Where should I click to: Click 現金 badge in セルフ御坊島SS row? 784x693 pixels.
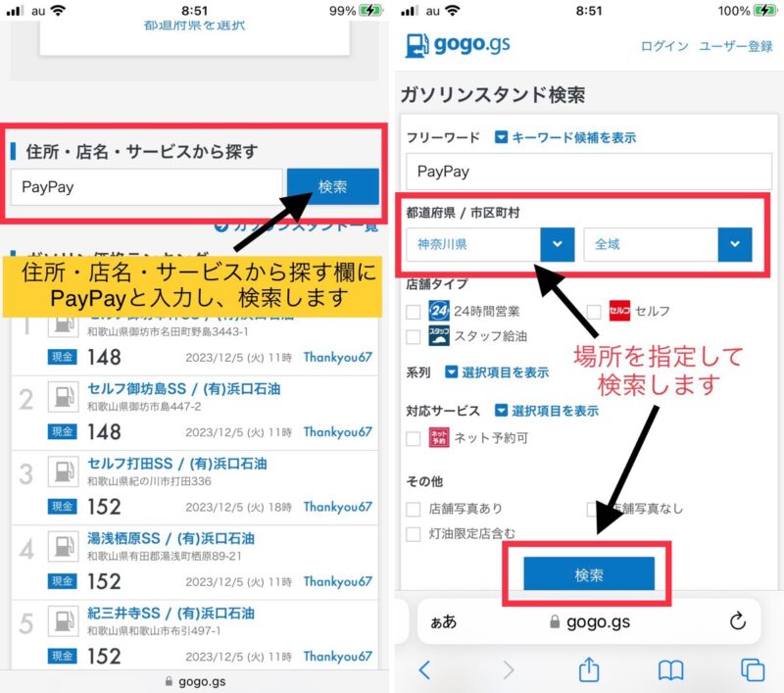point(62,432)
